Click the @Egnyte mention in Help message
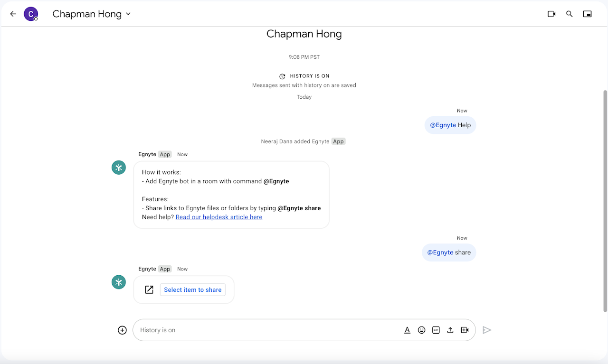The width and height of the screenshot is (608, 364). (443, 125)
